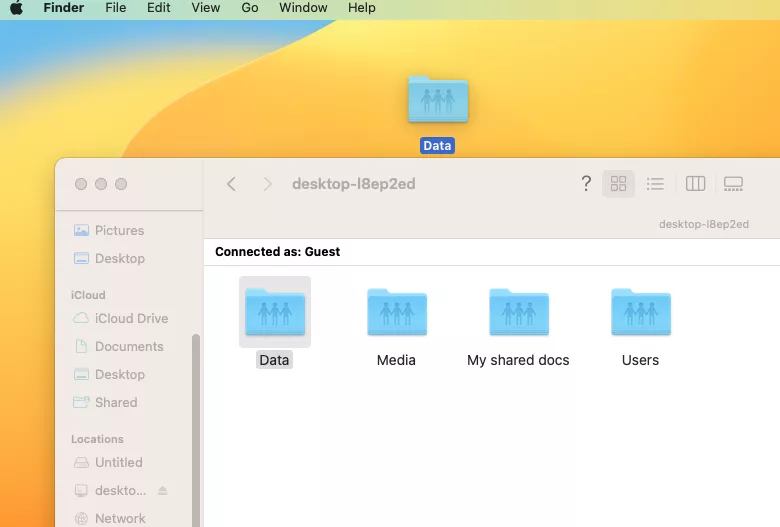This screenshot has width=780, height=527.
Task: Click the sidebar vertical scrollbar
Action: (x=196, y=420)
